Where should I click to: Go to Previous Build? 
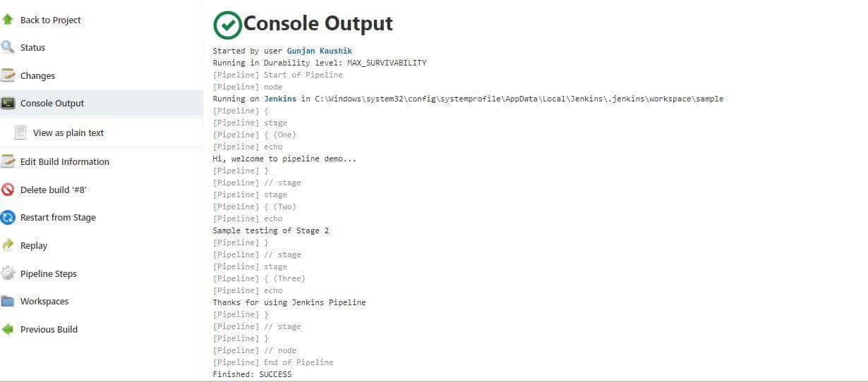[x=49, y=329]
